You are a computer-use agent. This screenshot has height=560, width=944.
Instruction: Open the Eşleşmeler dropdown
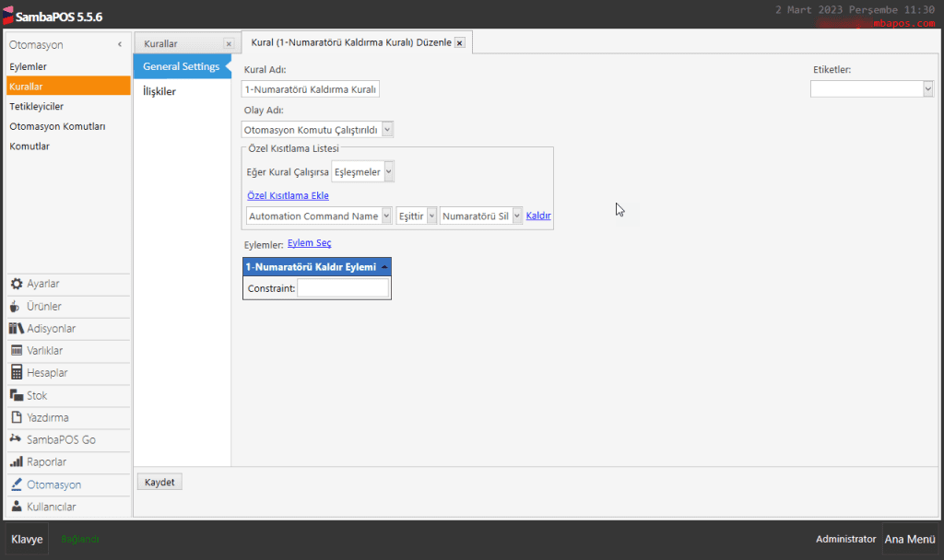click(389, 171)
